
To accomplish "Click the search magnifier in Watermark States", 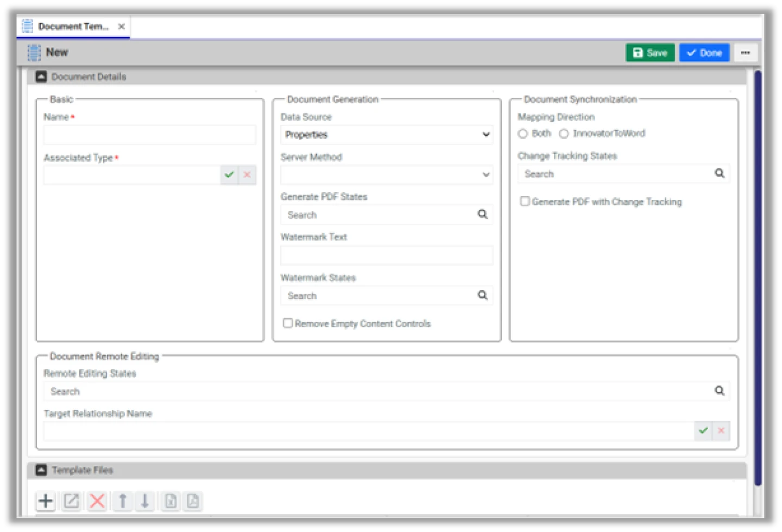I will tap(482, 295).
